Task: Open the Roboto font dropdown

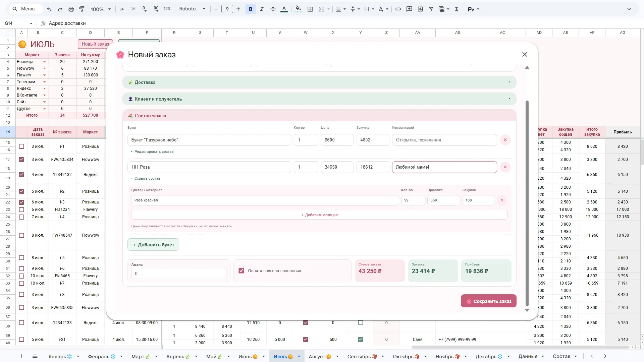Action: (192, 9)
